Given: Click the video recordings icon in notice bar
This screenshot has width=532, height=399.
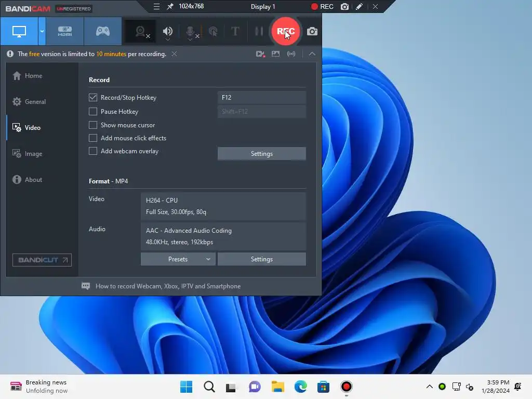Looking at the screenshot, I should click(260, 54).
